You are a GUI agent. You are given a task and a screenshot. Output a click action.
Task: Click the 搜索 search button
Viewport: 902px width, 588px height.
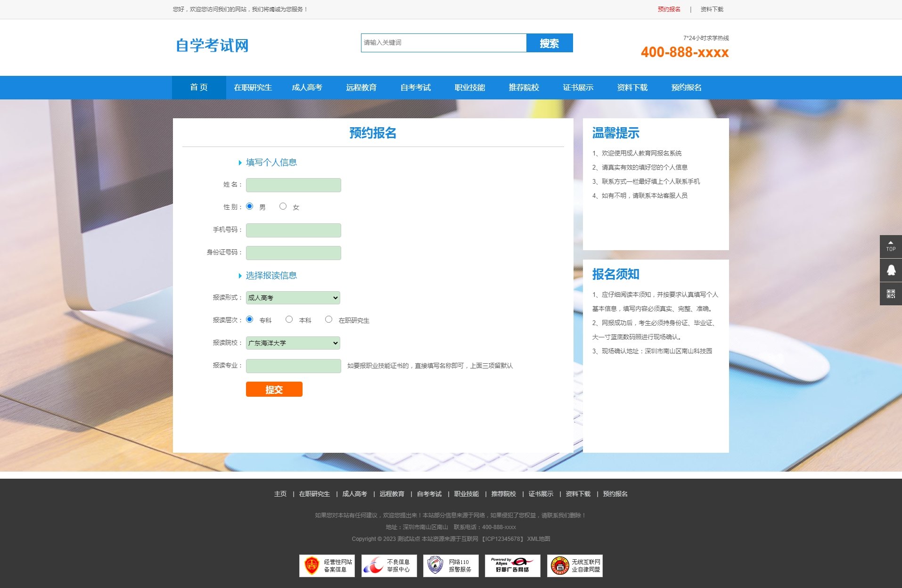549,43
